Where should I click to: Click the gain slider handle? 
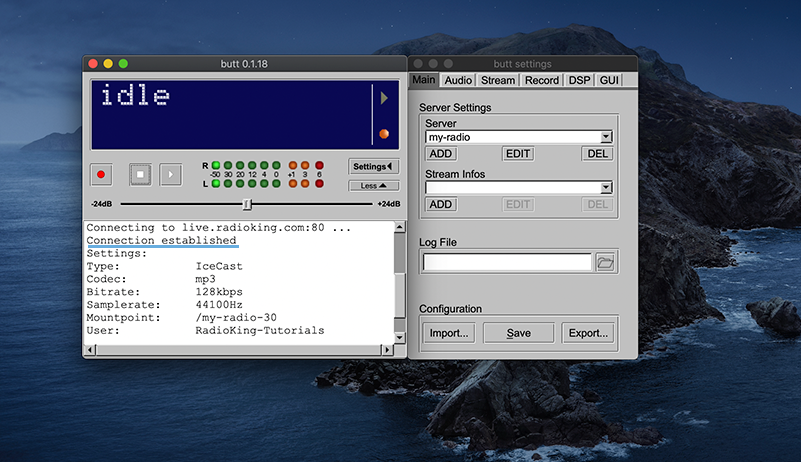247,205
